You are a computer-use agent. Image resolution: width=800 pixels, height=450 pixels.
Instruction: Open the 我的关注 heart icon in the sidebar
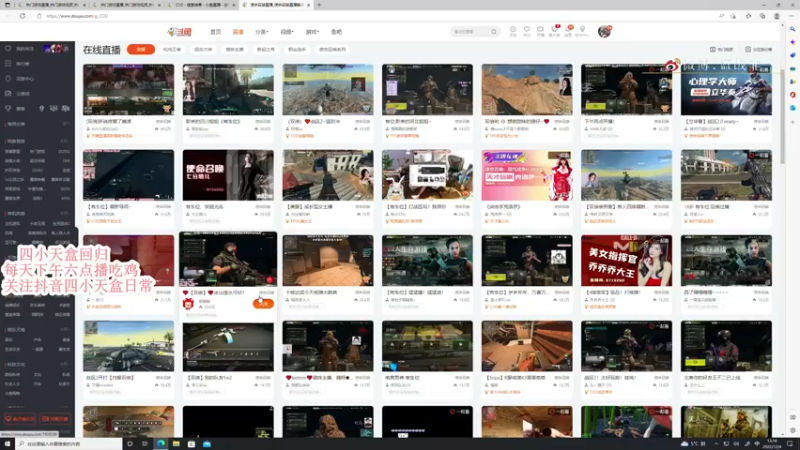tap(8, 48)
